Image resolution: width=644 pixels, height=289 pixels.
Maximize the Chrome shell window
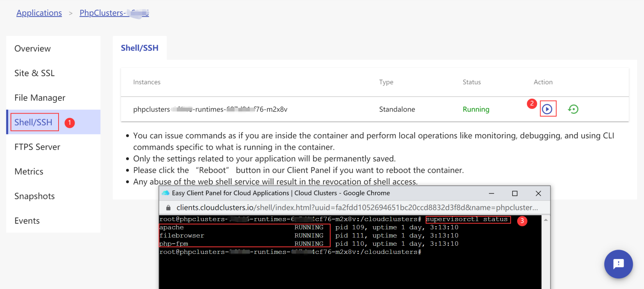click(515, 193)
